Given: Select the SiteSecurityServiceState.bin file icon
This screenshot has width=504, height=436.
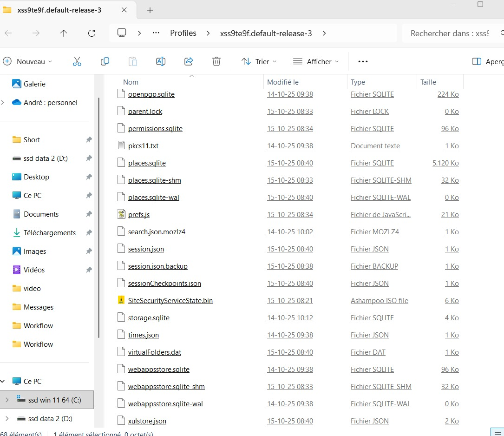Looking at the screenshot, I should (x=121, y=300).
